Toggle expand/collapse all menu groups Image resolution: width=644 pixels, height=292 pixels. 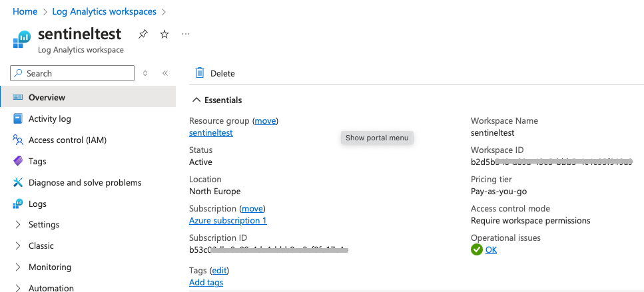[x=145, y=73]
